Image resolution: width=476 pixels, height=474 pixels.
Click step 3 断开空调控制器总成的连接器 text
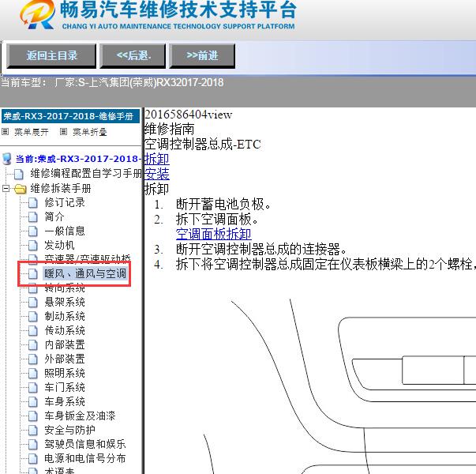261,249
